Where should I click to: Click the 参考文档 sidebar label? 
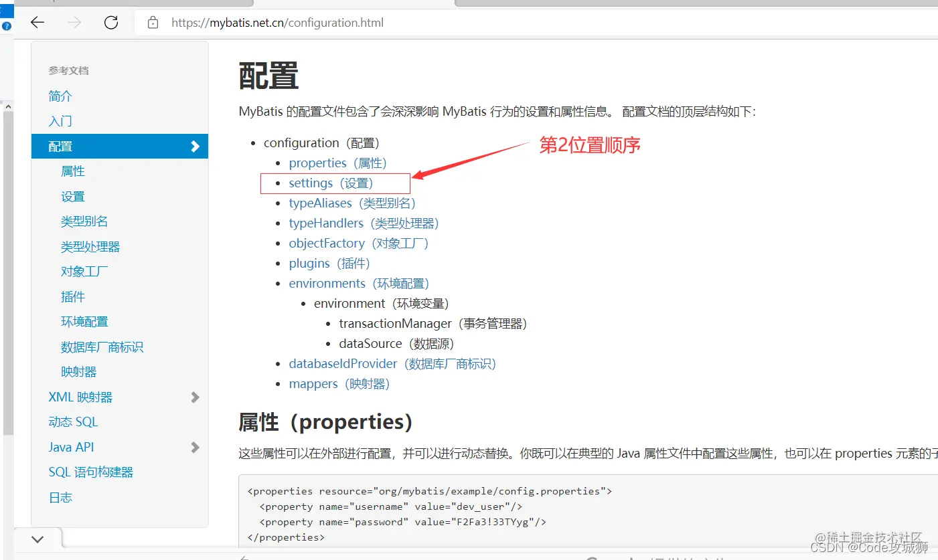click(68, 70)
